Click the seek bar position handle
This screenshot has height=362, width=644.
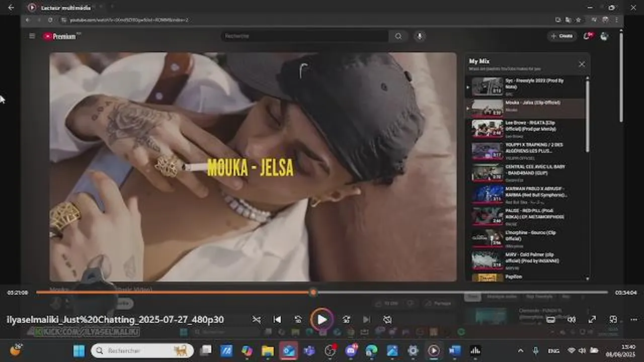pyautogui.click(x=313, y=292)
